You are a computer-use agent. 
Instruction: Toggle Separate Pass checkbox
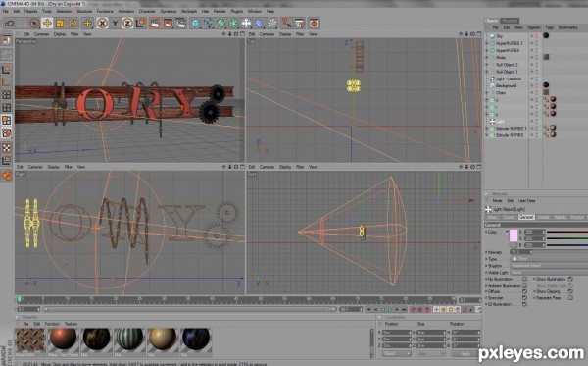[570, 298]
